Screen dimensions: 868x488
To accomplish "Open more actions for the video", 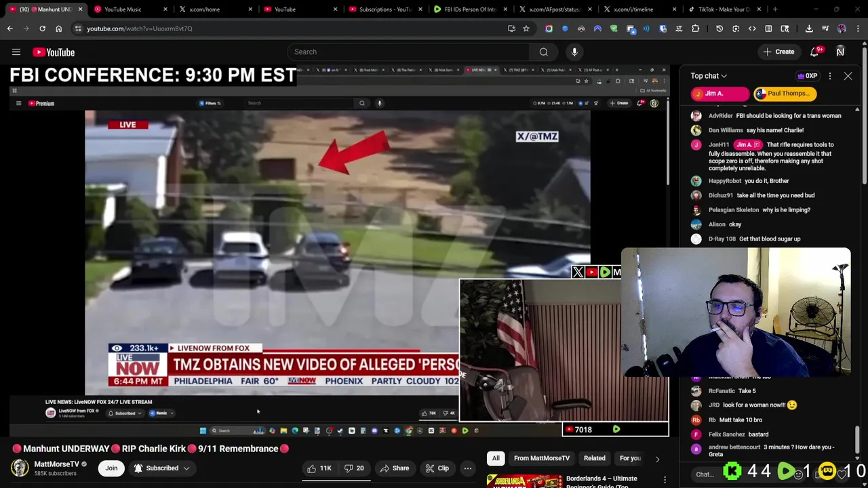I will (467, 468).
